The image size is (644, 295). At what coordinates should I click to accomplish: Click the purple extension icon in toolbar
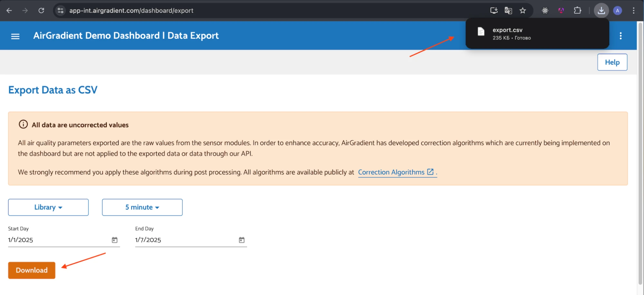pyautogui.click(x=561, y=11)
